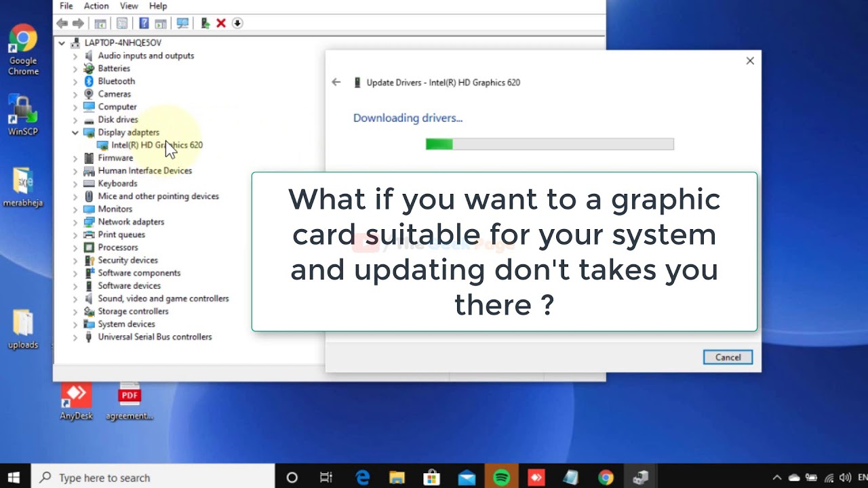This screenshot has width=868, height=488.
Task: Expand the Bluetooth category
Action: click(75, 81)
